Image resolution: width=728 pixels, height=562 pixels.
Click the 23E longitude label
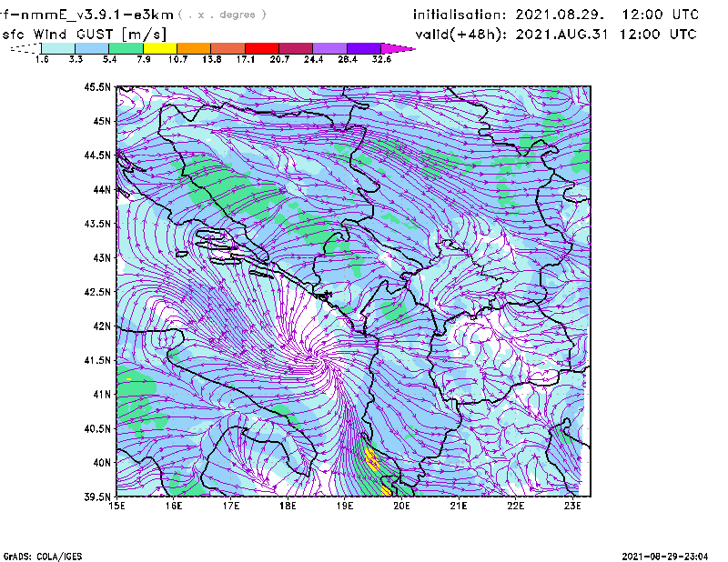pos(572,506)
